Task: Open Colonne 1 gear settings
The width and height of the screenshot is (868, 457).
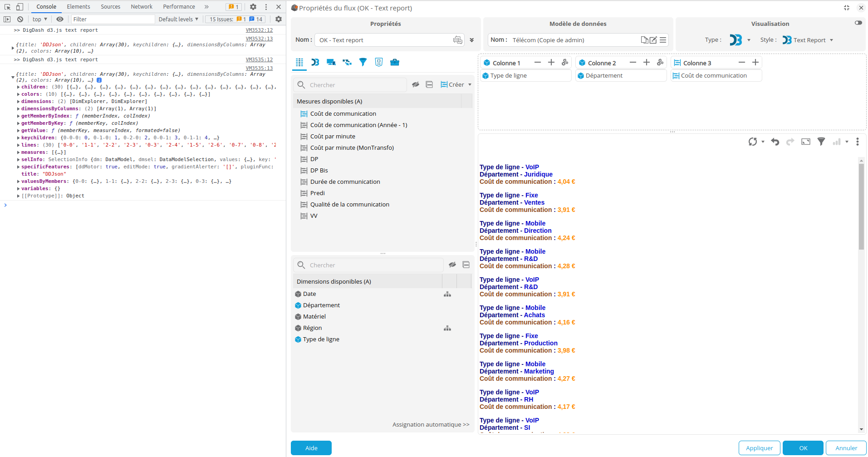Action: click(565, 62)
